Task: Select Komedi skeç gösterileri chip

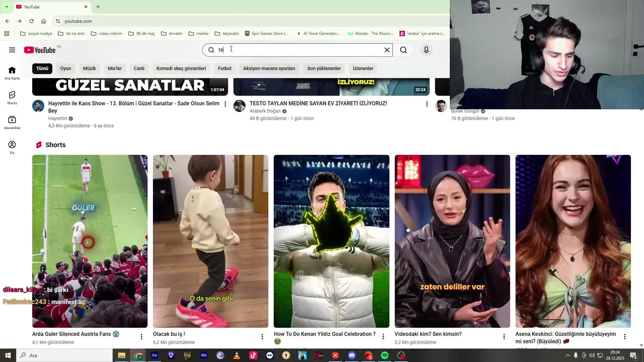Action: tap(181, 68)
